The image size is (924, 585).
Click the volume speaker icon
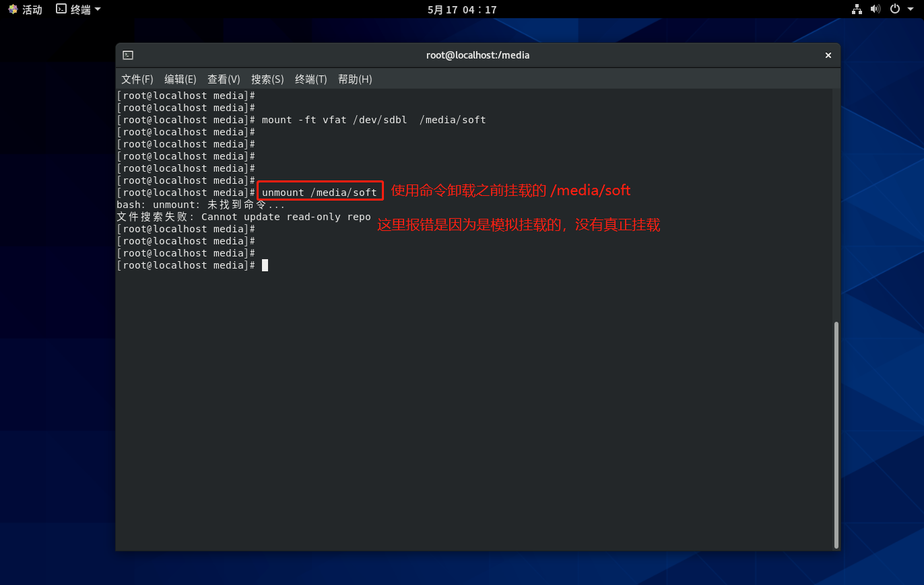[875, 9]
